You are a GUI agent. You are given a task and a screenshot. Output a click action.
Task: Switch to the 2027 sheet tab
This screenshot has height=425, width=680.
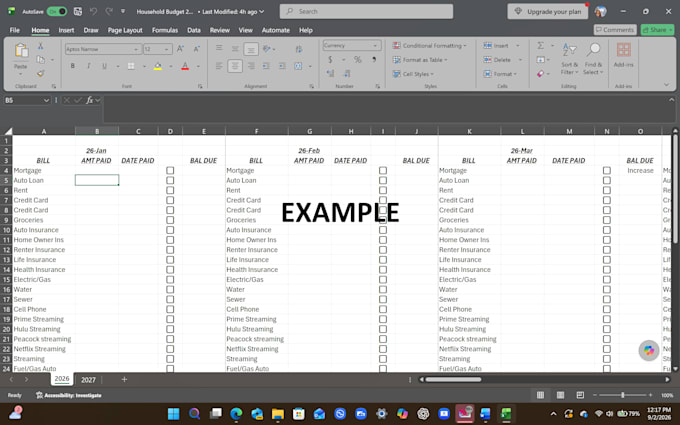88,380
